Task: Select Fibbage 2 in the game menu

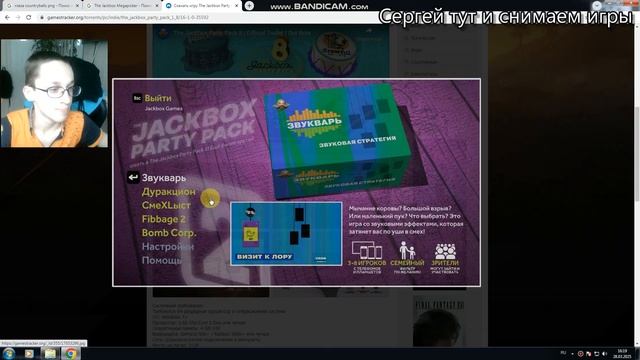Action: [x=164, y=219]
